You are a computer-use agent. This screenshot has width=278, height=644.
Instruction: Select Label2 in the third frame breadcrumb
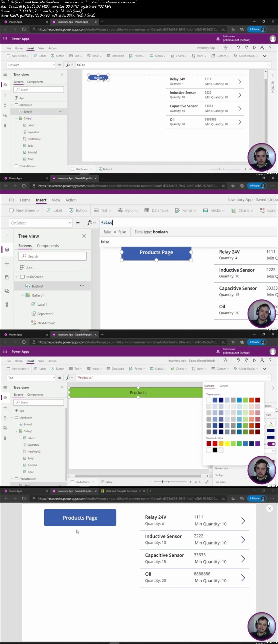[x=107, y=482]
